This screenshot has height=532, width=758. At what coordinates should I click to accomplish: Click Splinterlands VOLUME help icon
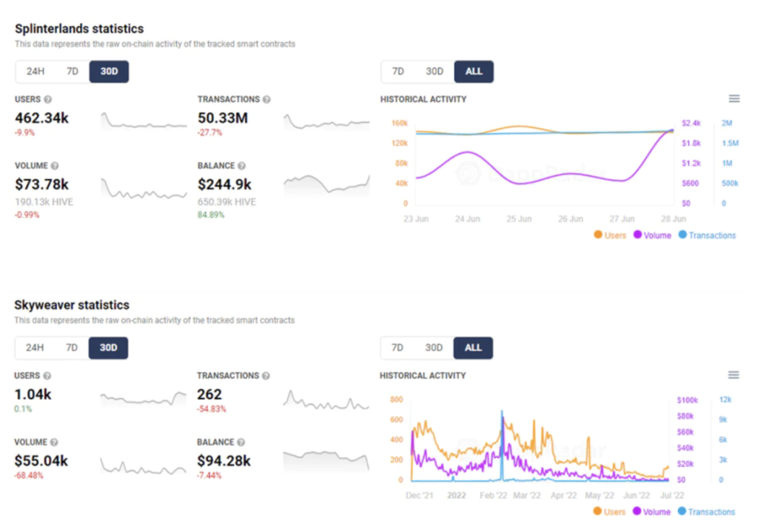pyautogui.click(x=55, y=166)
